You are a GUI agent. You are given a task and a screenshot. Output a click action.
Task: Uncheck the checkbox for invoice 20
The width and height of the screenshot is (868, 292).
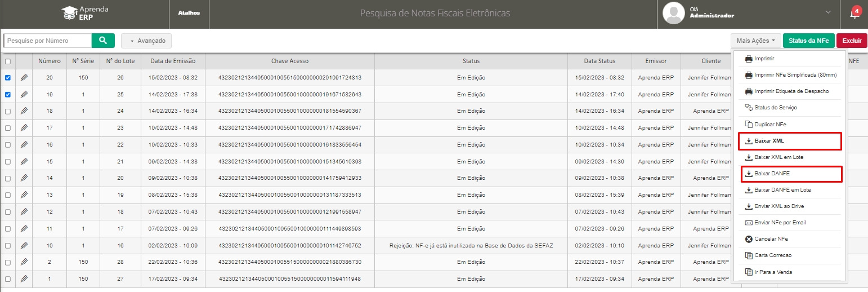click(8, 78)
